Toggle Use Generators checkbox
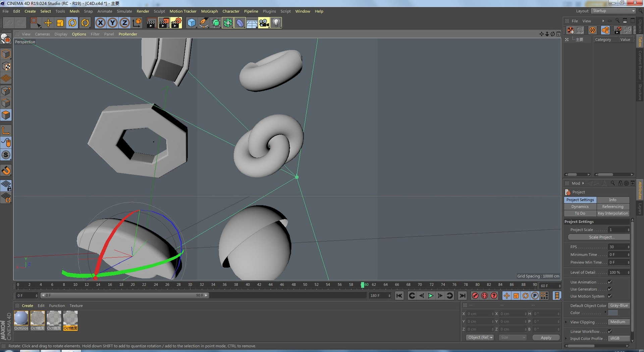 pos(610,289)
